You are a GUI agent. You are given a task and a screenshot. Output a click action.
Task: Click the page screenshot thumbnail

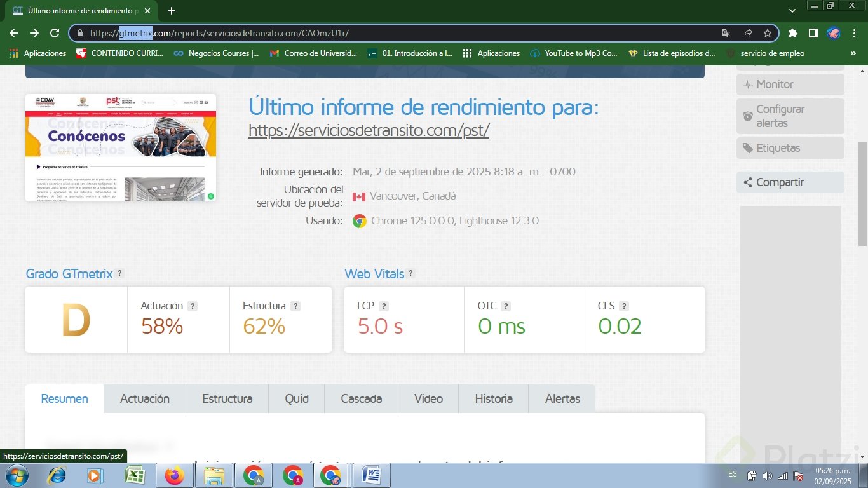[x=121, y=147]
